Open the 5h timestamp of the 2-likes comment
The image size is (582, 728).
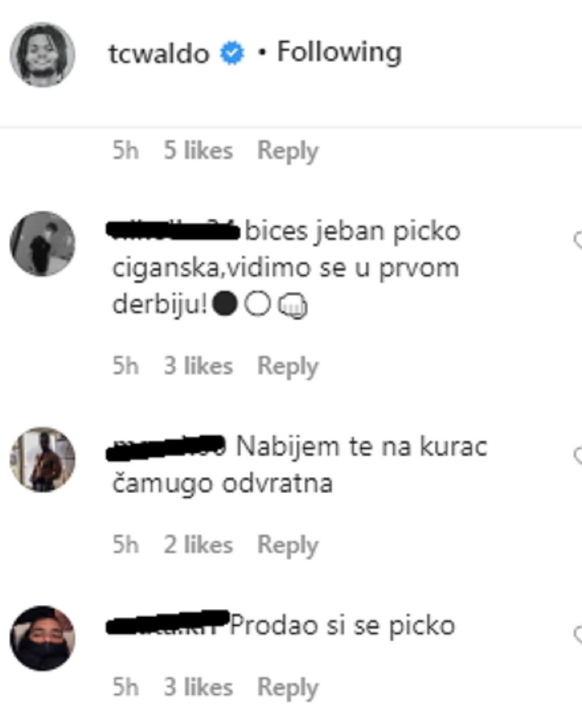(x=125, y=545)
